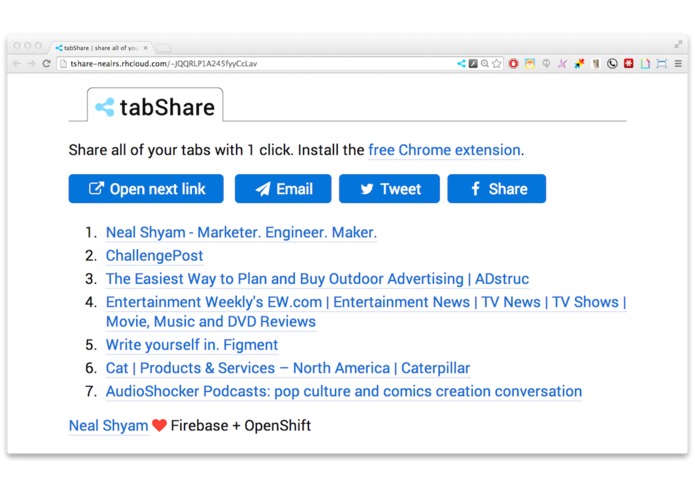The height and width of the screenshot is (494, 695).
Task: Open the Chrome hamburger menu
Action: tap(678, 64)
